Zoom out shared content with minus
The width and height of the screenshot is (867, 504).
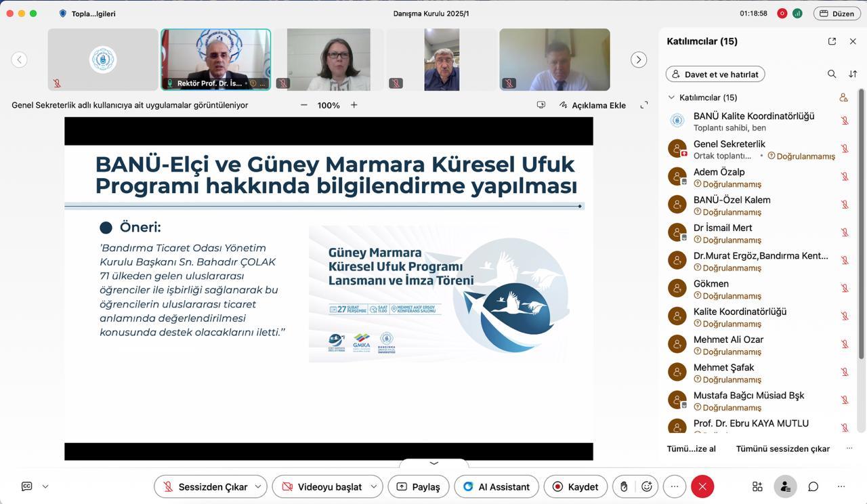point(304,105)
